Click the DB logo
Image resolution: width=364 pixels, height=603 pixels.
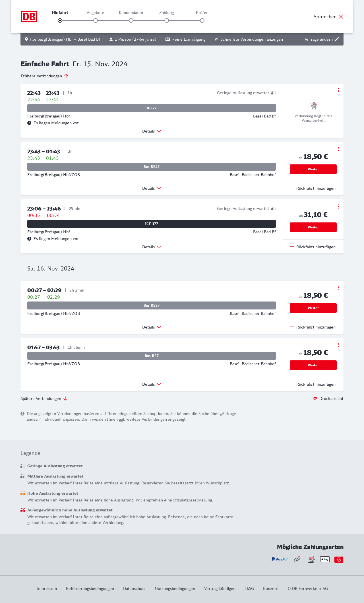[29, 16]
